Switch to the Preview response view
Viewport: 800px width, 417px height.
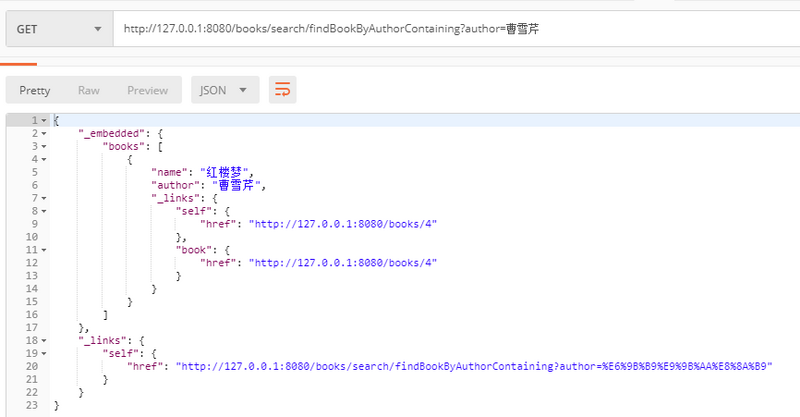[x=147, y=90]
